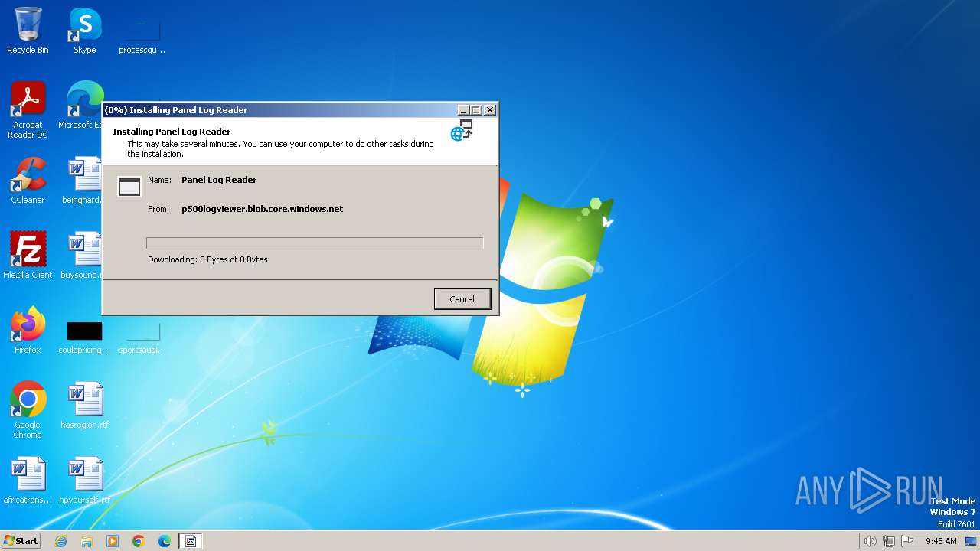Open Chrome from the taskbar
The height and width of the screenshot is (551, 980).
(139, 541)
